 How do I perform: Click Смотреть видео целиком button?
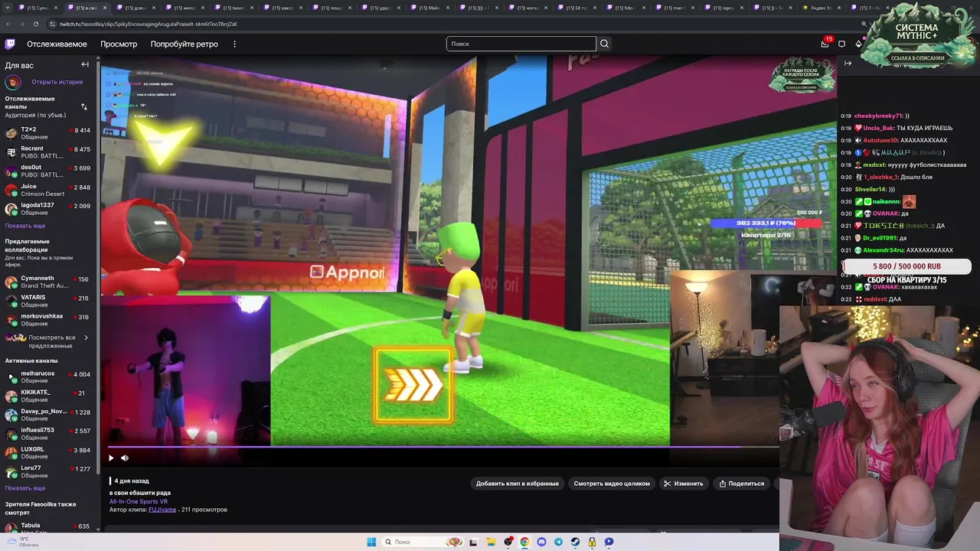(612, 484)
